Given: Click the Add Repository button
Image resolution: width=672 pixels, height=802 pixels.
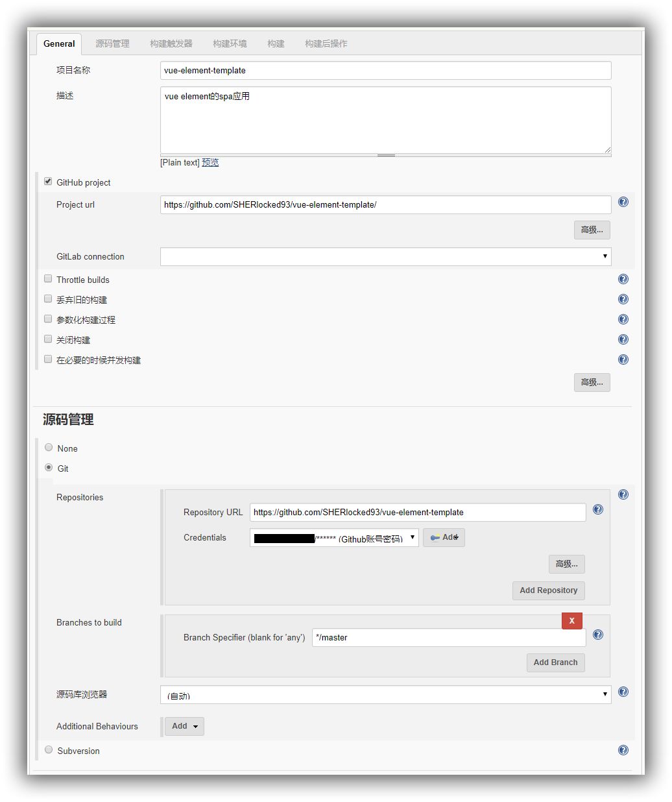Looking at the screenshot, I should pos(549,590).
